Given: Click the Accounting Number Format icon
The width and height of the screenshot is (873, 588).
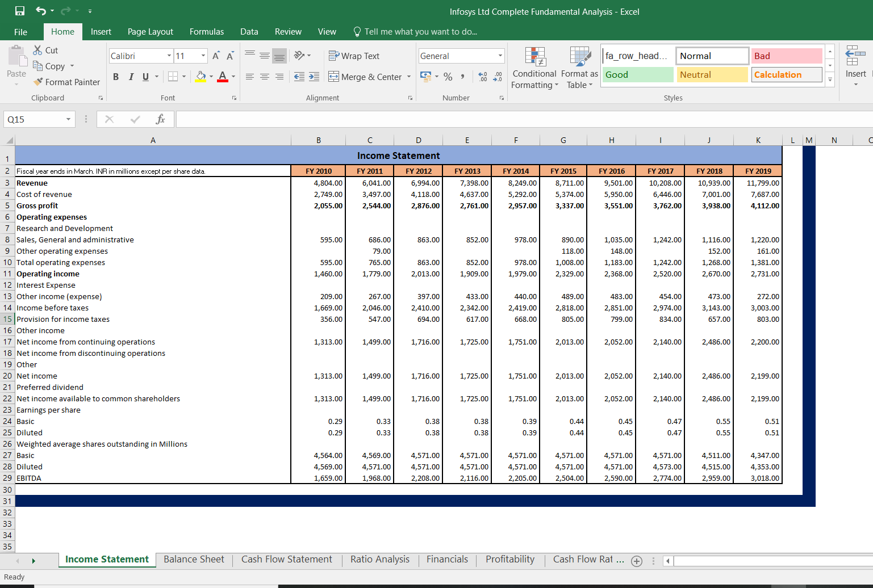Looking at the screenshot, I should (425, 76).
